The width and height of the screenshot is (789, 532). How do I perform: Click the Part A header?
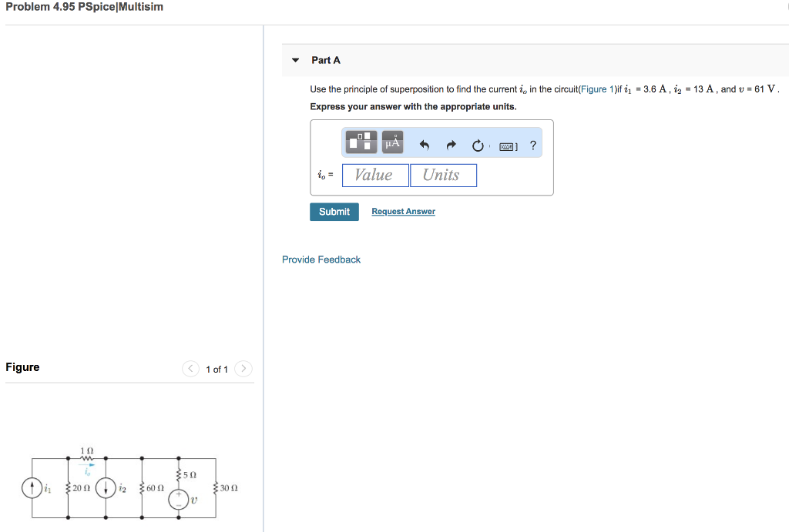tap(324, 60)
